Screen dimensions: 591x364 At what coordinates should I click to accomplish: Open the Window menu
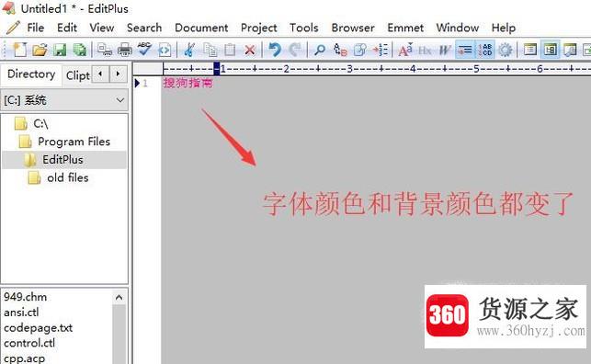[457, 28]
